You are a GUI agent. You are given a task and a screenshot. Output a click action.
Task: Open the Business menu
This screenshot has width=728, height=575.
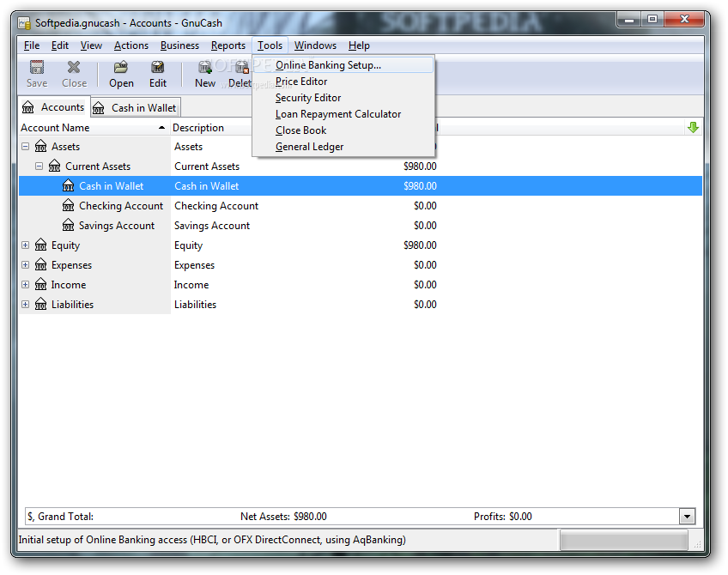[179, 45]
